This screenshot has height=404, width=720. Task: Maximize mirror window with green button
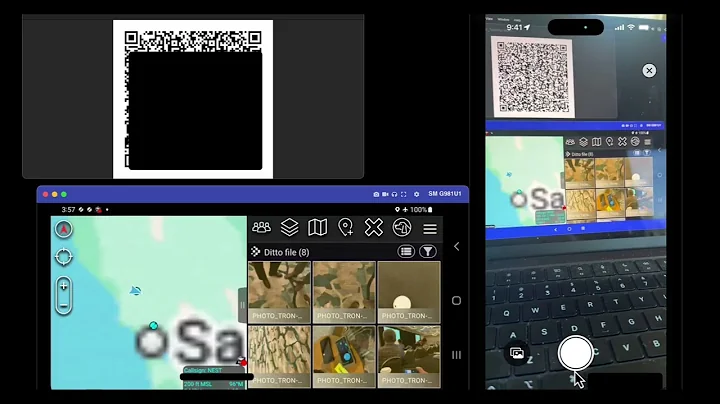64,194
